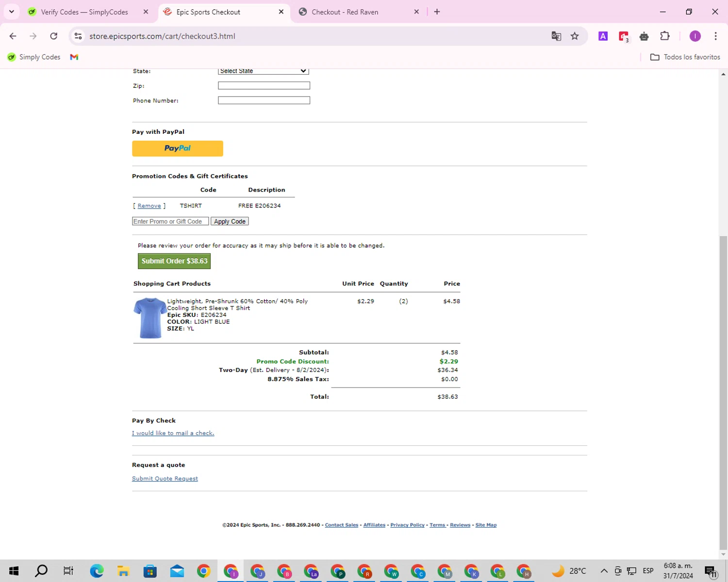Launch Microsoft Edge from taskbar
This screenshot has width=728, height=582.
click(x=97, y=571)
